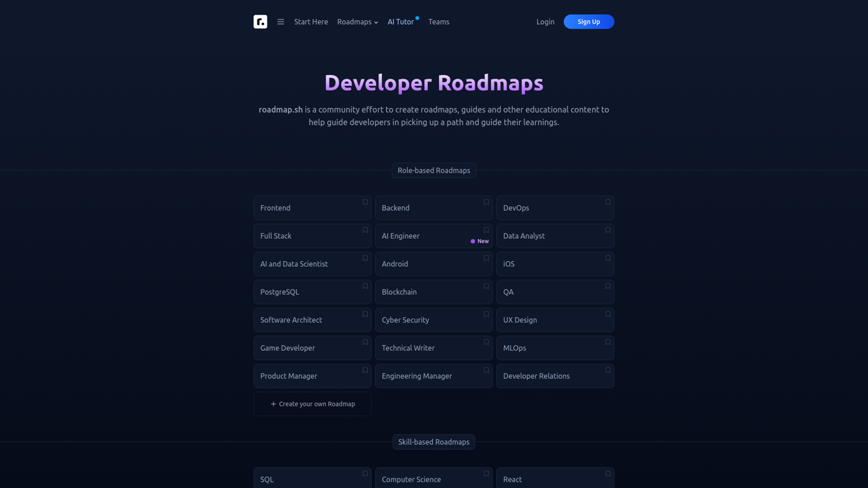
Task: Open the AI Tutor nav item
Action: [401, 22]
